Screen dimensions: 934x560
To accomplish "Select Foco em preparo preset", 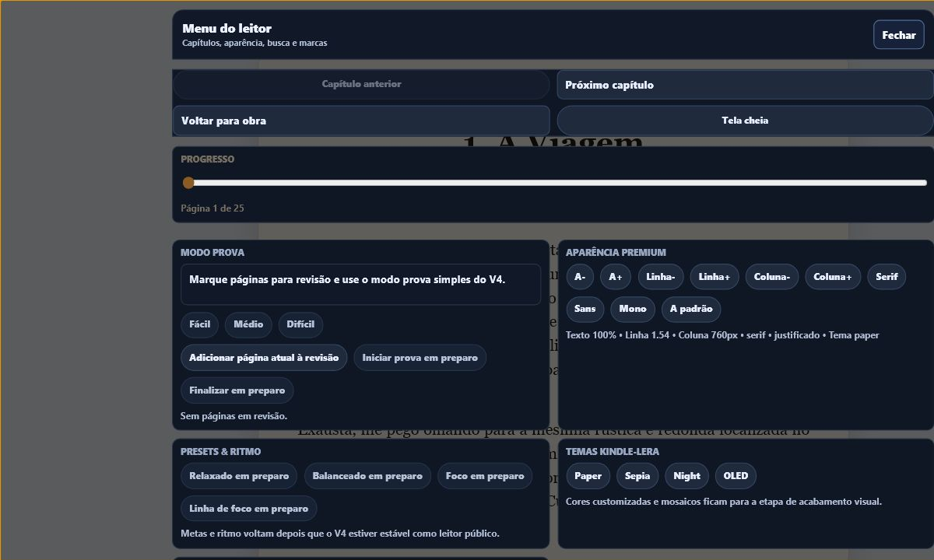I will point(485,476).
